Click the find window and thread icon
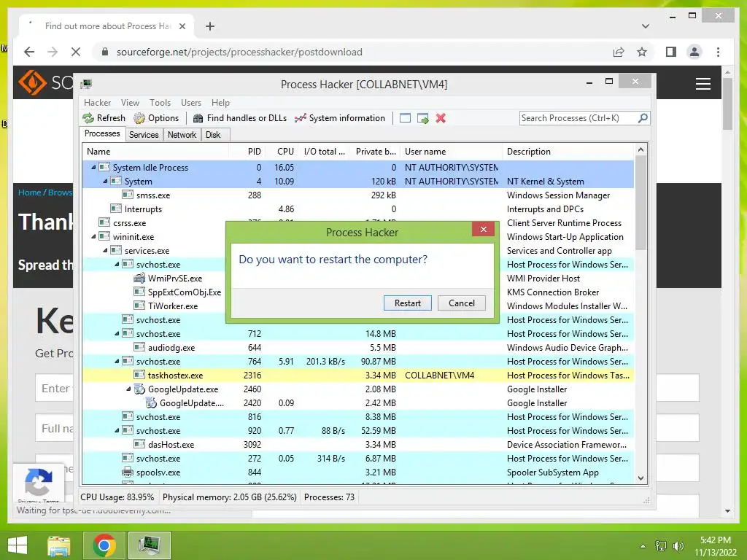Screen dimensions: 747x560 422,118
